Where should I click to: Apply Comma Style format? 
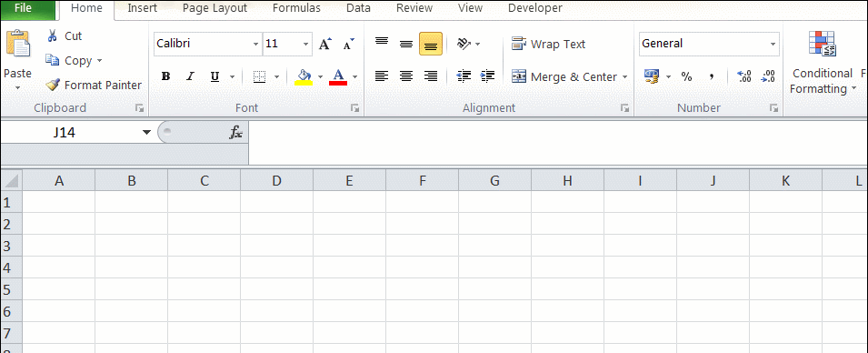(712, 76)
